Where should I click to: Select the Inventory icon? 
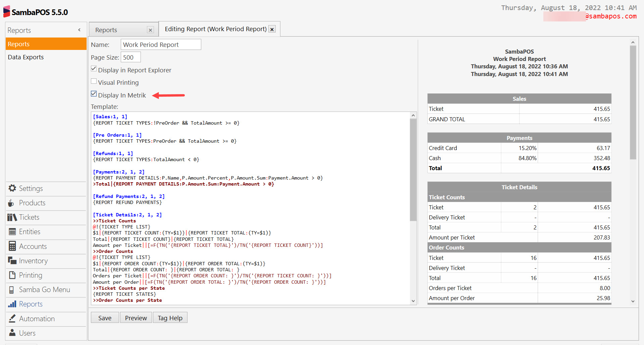click(12, 261)
